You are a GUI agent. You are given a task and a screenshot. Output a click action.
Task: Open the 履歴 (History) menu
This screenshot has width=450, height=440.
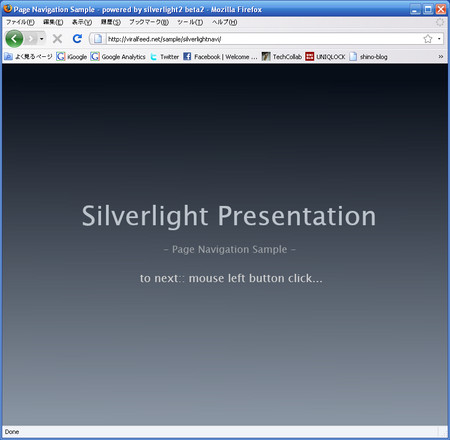click(x=111, y=22)
